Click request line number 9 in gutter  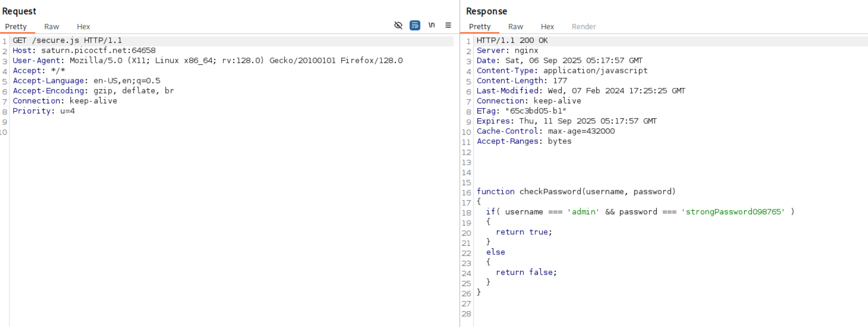[x=5, y=122]
